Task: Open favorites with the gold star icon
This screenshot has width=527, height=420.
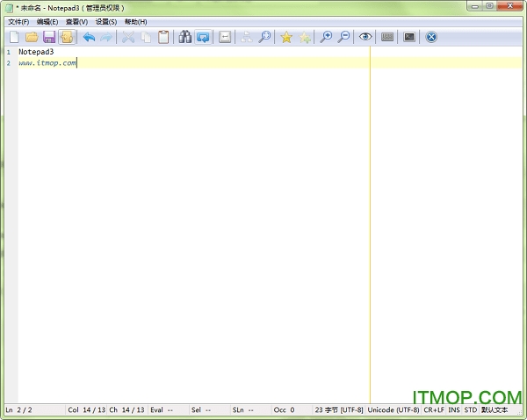Action: pos(286,37)
